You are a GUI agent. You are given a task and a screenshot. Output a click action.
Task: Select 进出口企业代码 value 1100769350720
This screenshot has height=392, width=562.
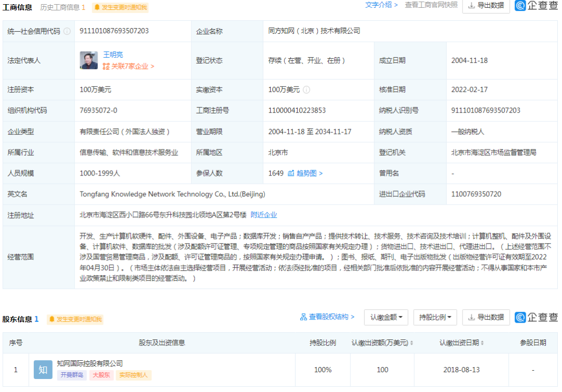(x=476, y=194)
